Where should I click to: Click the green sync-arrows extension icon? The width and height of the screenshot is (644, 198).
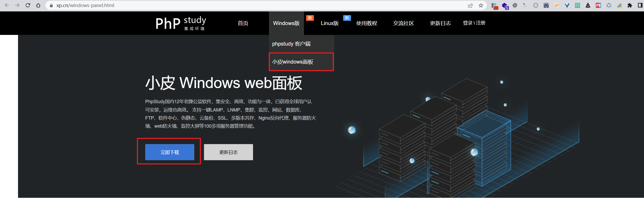(577, 5)
